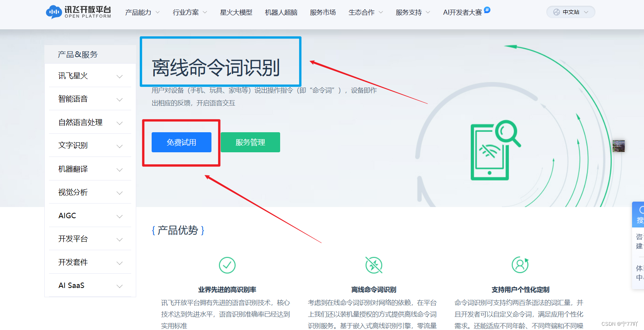Click the chevron arrow beside 讯飞星火

pyautogui.click(x=120, y=76)
